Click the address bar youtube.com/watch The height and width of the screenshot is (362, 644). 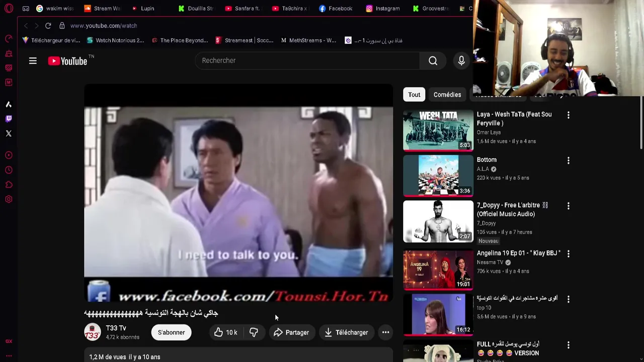click(104, 26)
